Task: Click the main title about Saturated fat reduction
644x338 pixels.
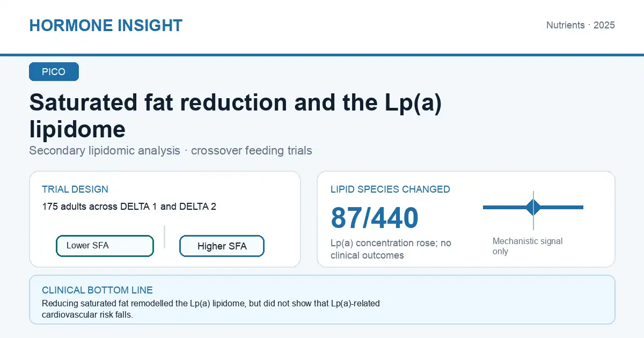Action: 236,115
